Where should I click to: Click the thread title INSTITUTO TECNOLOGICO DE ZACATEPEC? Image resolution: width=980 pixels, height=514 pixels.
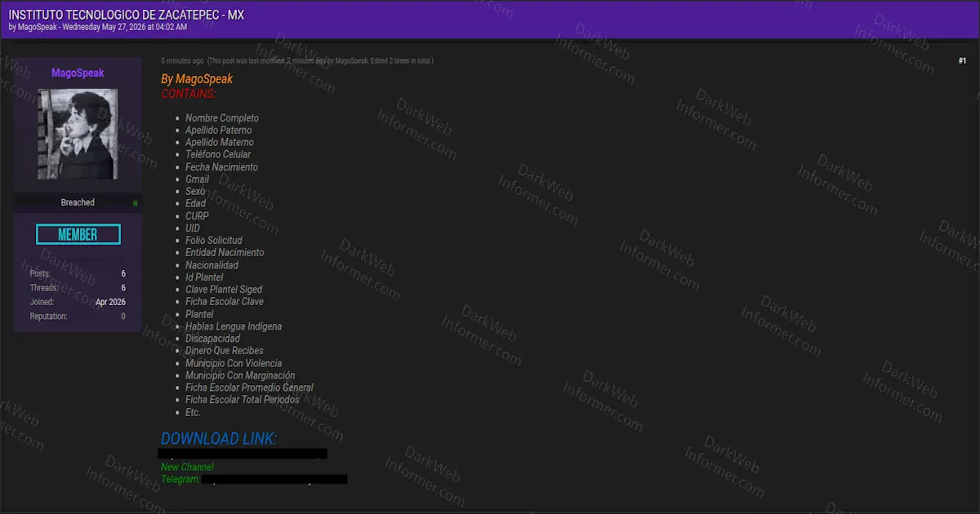pos(126,15)
